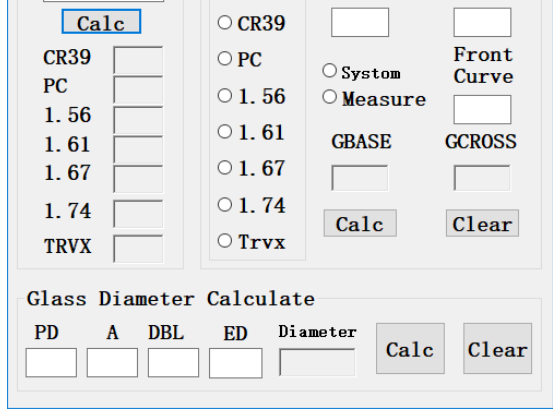Click the Front Curve input field
Screen dimensions: 553x409
click(x=482, y=109)
